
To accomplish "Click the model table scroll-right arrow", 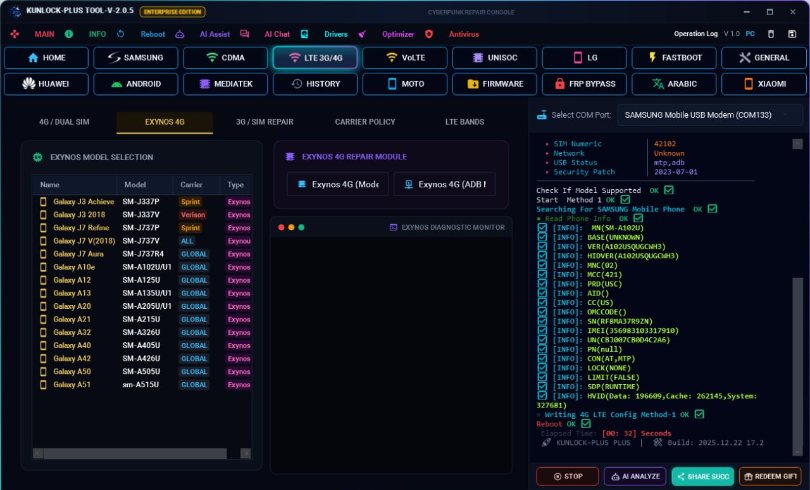I will (x=246, y=453).
